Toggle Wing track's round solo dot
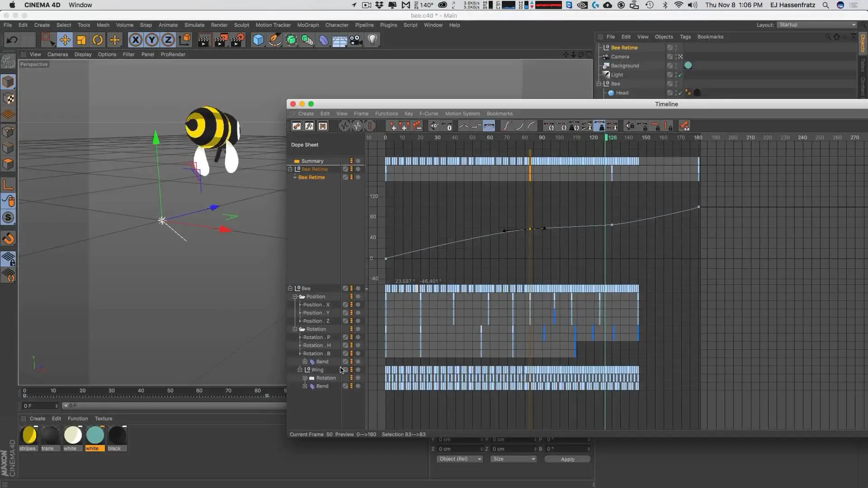The image size is (868, 488). tap(358, 370)
